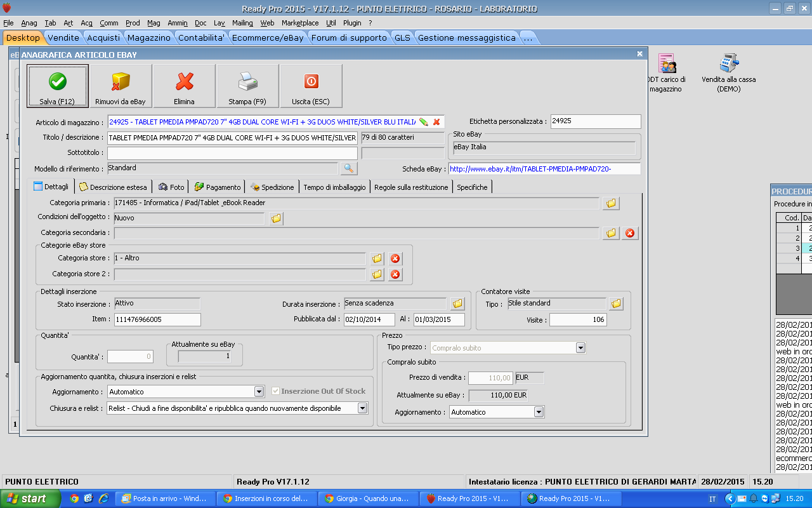Switch to the Ecommerce/eBay main tab
The width and height of the screenshot is (812, 508).
coord(268,38)
